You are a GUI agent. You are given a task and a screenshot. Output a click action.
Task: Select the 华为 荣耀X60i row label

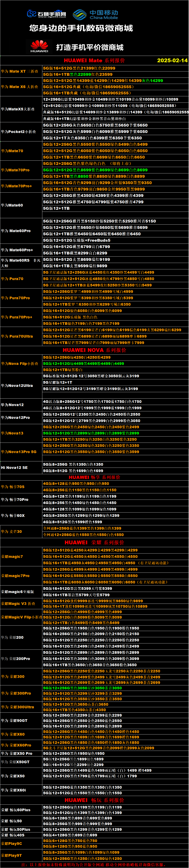pyautogui.click(x=14, y=790)
